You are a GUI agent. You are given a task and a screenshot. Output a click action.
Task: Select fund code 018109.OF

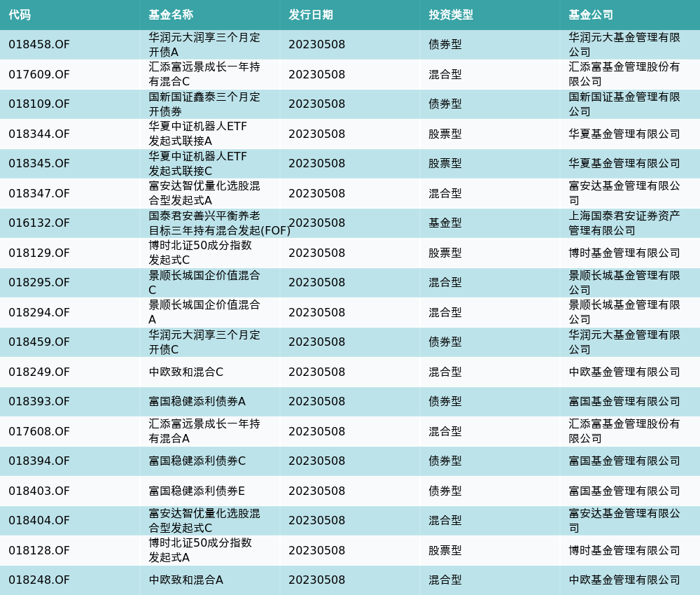coord(39,104)
